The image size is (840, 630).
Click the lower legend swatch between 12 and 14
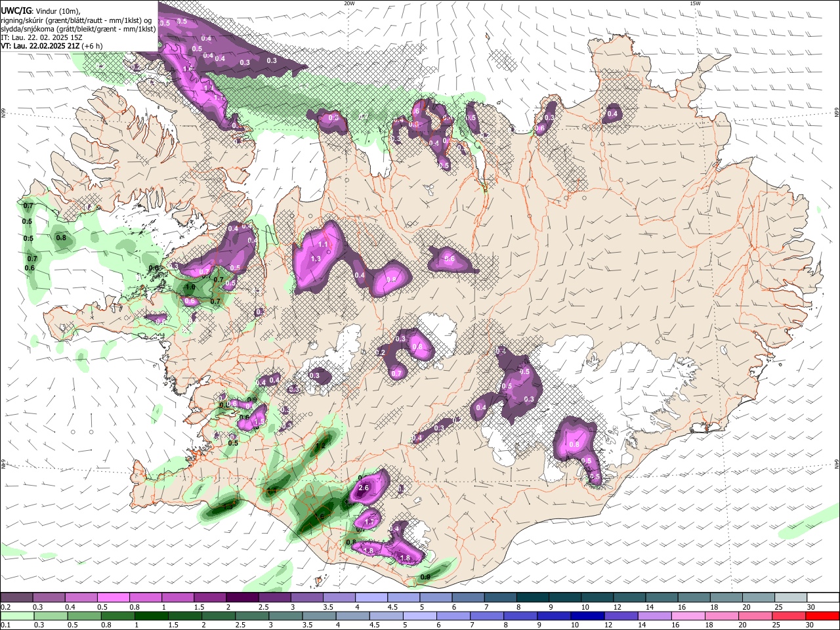pos(620,616)
